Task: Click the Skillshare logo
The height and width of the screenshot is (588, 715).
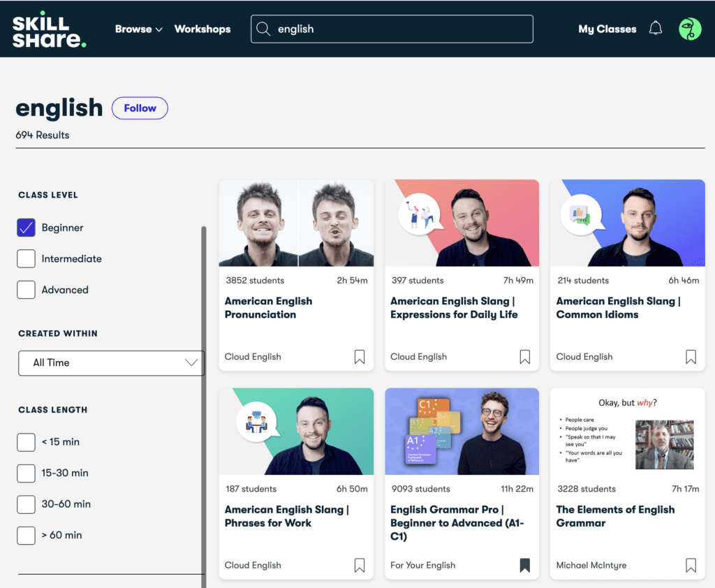Action: [x=48, y=29]
